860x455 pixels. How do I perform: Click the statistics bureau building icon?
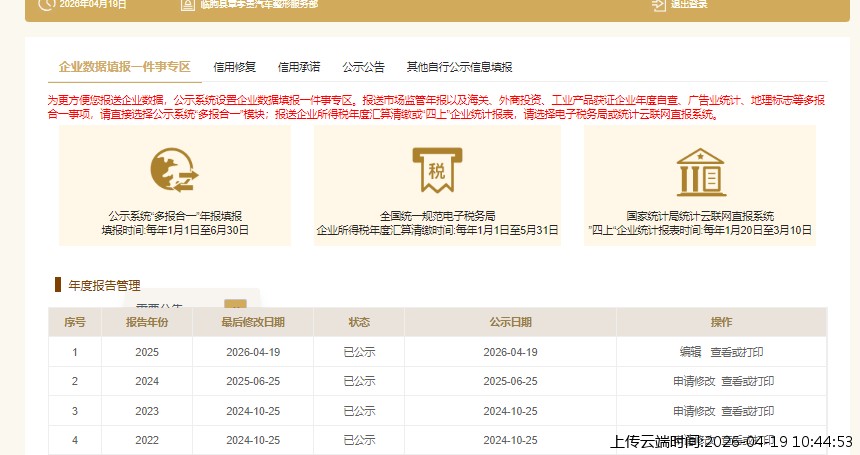700,172
